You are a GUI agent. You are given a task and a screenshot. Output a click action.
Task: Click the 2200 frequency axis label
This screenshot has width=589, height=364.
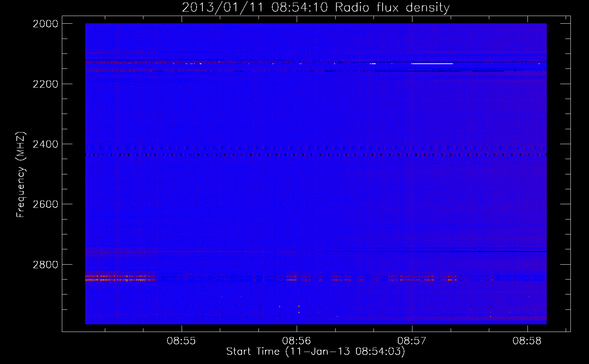point(46,84)
